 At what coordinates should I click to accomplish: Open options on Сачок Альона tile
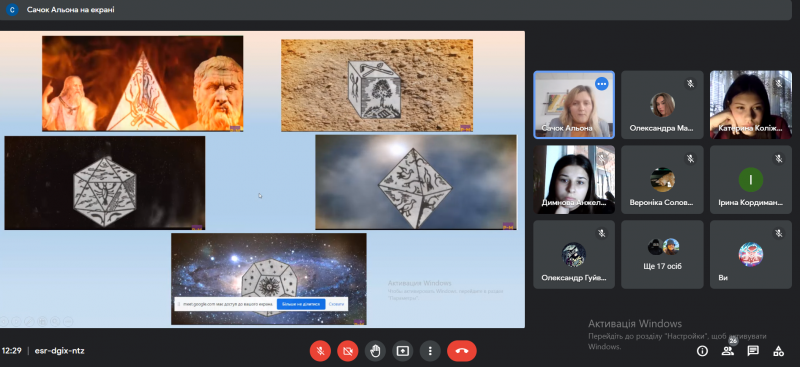pos(602,83)
